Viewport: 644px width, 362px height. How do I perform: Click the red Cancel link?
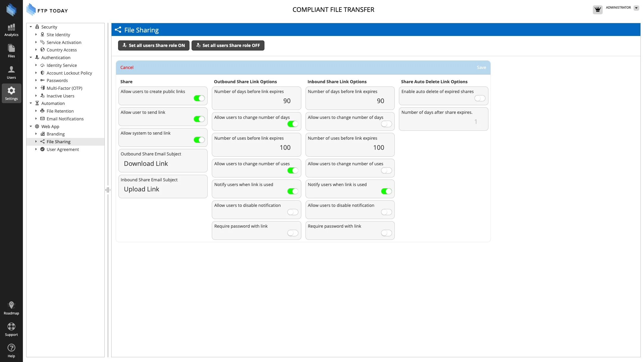(127, 67)
